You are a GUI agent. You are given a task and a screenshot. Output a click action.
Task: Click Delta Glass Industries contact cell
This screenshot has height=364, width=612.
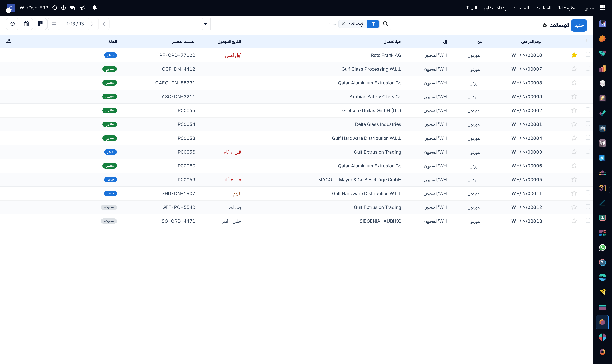click(378, 124)
